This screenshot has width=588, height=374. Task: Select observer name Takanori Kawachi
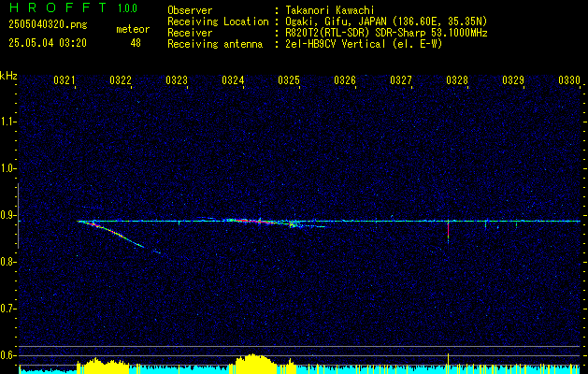click(x=330, y=10)
